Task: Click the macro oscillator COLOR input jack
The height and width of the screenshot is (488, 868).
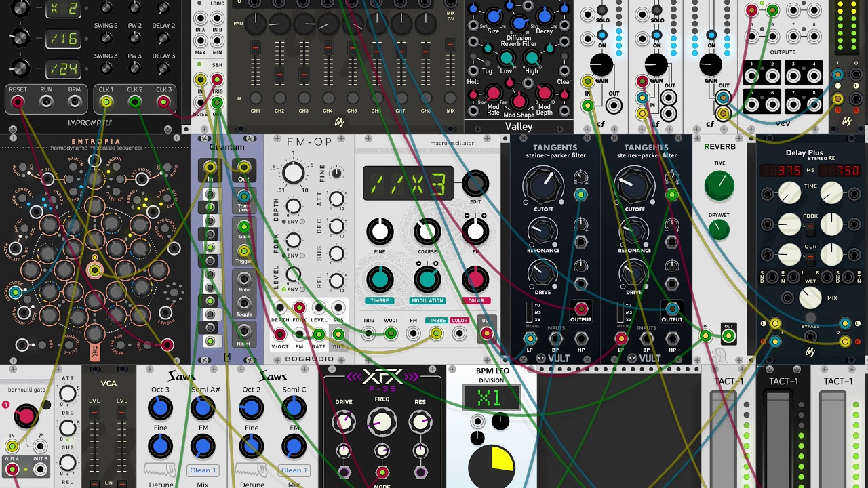Action: pos(460,333)
